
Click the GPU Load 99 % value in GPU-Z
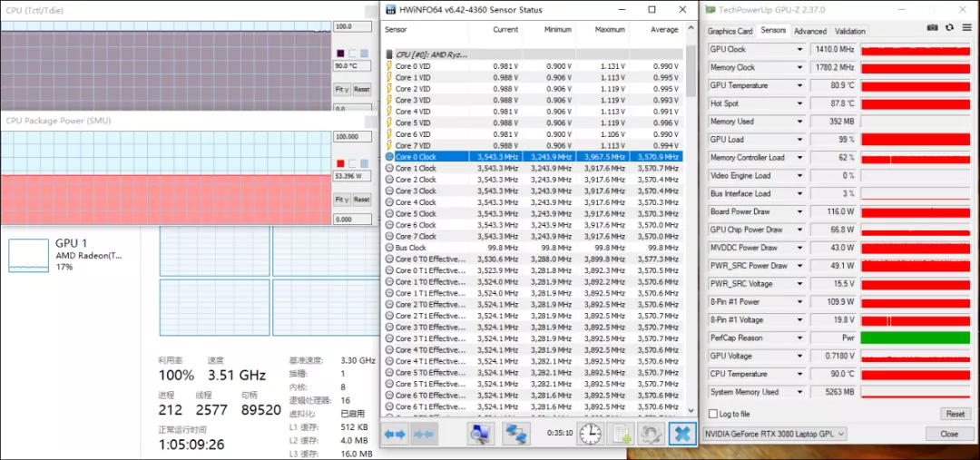point(833,140)
